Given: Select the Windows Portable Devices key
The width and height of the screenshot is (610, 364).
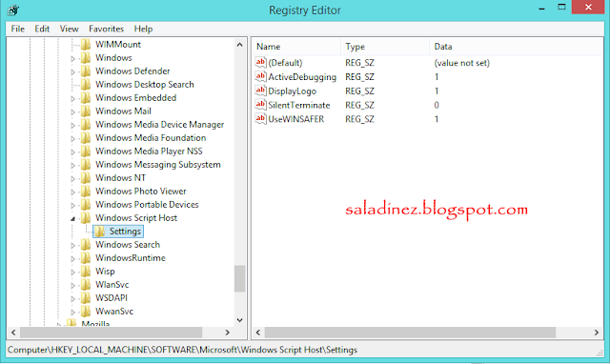Looking at the screenshot, I should tap(147, 205).
